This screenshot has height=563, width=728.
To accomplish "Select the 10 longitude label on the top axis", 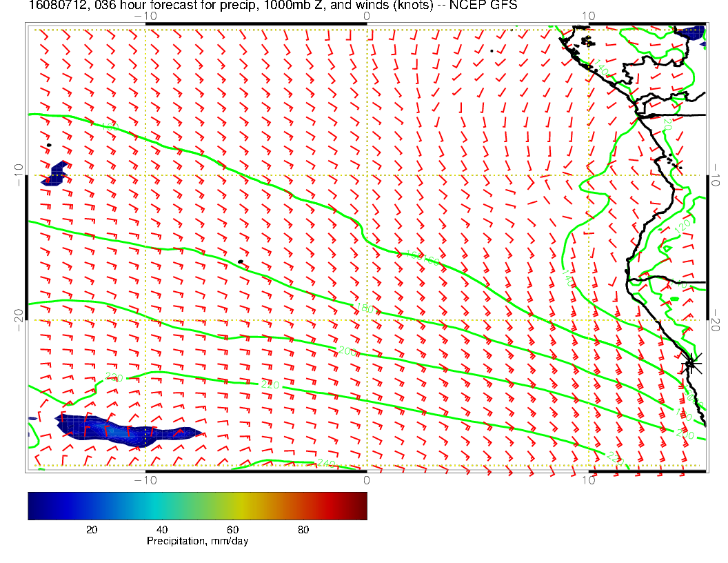I will point(588,16).
